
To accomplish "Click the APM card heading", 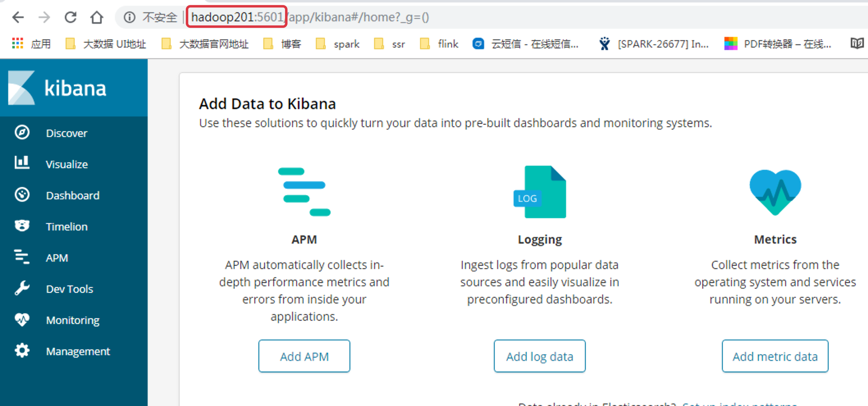I will tap(304, 239).
